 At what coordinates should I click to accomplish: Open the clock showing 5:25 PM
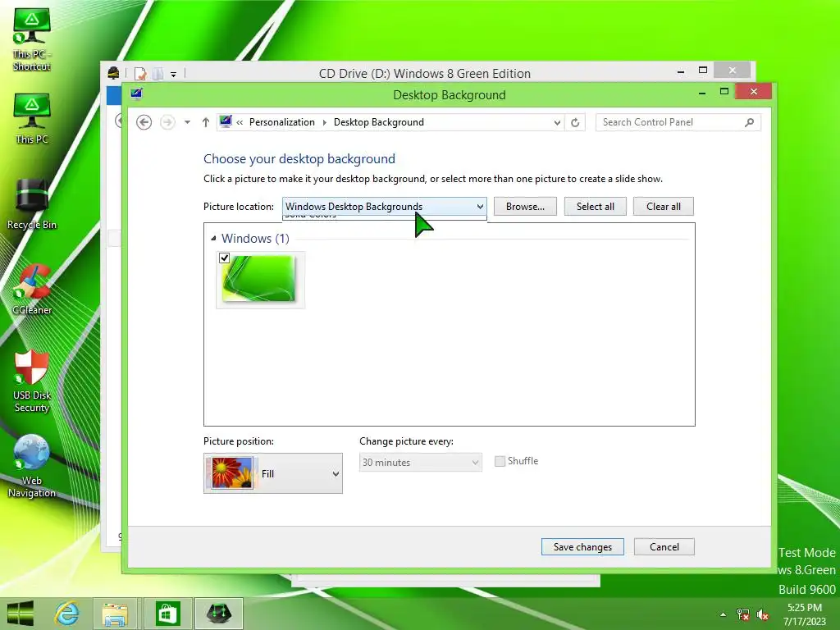(x=805, y=614)
